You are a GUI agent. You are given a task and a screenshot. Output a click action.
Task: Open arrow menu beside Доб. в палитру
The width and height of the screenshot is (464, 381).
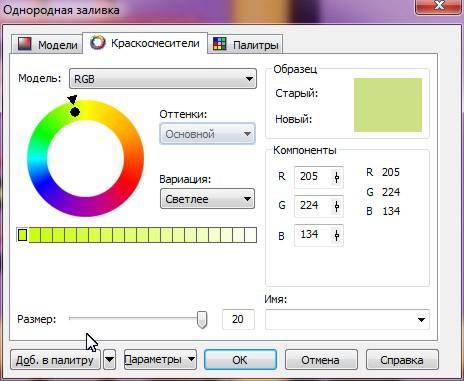click(x=109, y=360)
